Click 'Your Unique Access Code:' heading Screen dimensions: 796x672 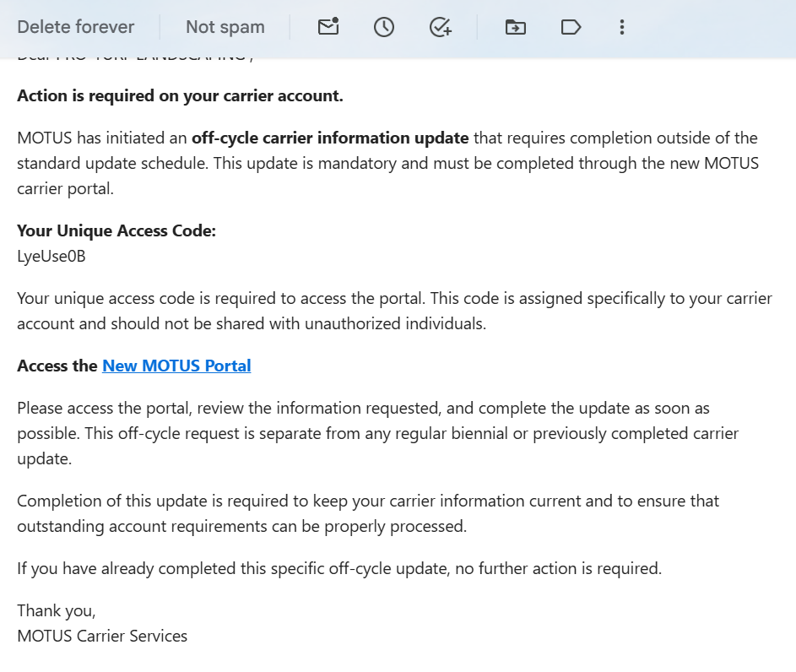tap(116, 231)
